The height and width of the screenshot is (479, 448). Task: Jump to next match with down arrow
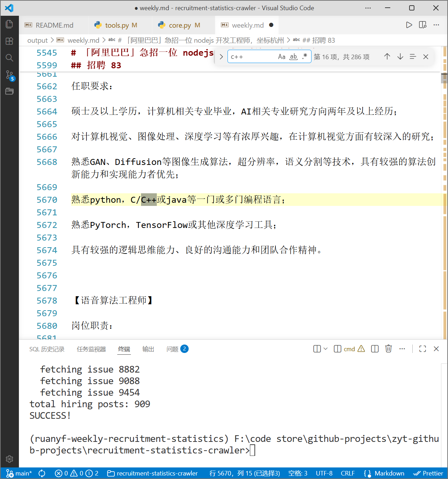400,56
